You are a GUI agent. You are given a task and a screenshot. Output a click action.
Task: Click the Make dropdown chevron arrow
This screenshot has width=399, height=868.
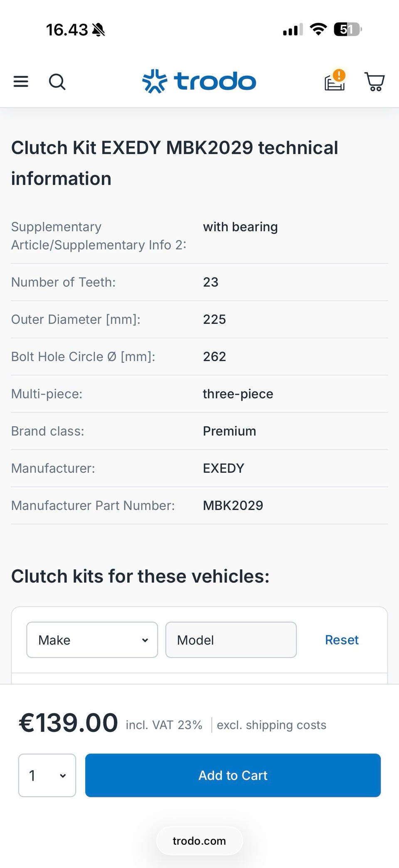(x=145, y=640)
